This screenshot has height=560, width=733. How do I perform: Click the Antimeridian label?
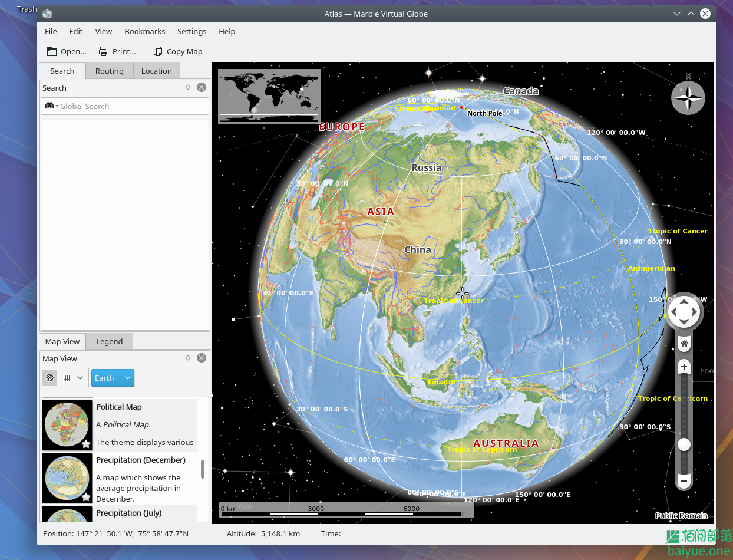(651, 268)
